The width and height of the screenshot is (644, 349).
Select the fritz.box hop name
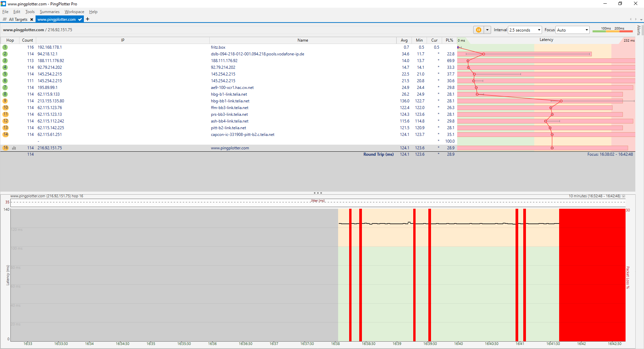218,47
